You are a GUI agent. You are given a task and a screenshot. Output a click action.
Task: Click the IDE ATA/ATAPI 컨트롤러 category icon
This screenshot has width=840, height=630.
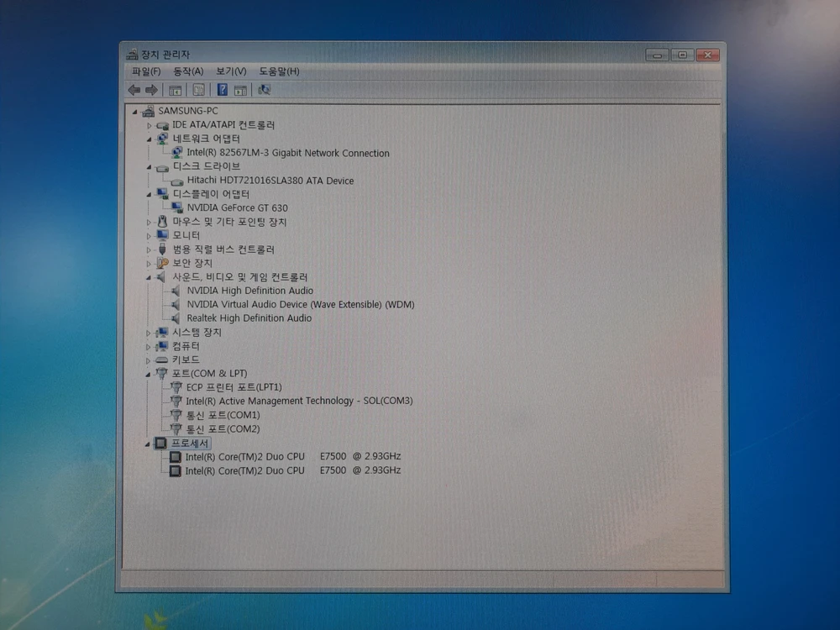(x=162, y=125)
